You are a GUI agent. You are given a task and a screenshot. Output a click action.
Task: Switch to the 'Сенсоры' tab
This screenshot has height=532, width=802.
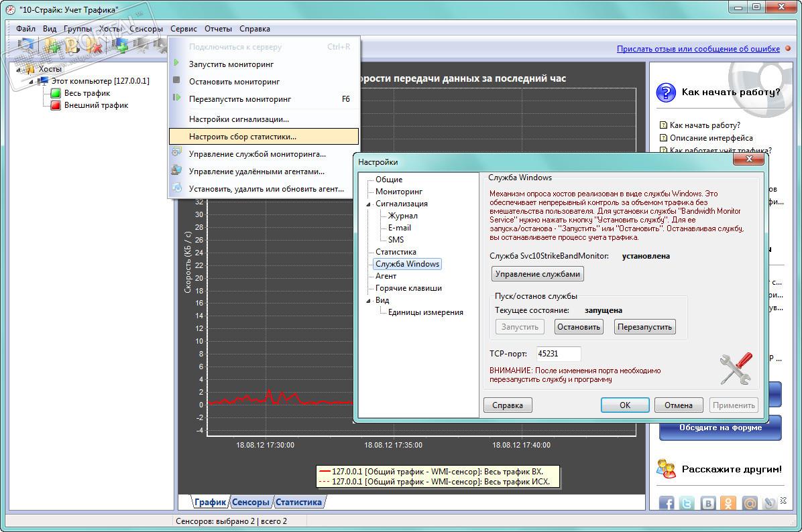[250, 502]
